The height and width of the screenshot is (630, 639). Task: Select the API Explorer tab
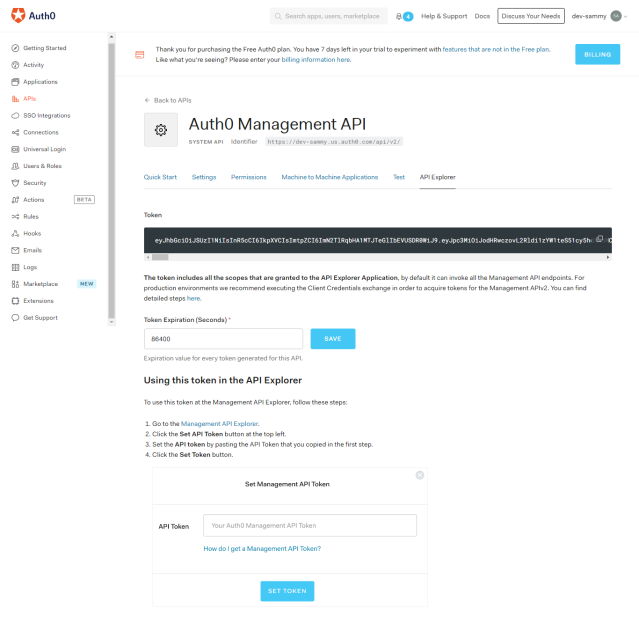(x=438, y=177)
